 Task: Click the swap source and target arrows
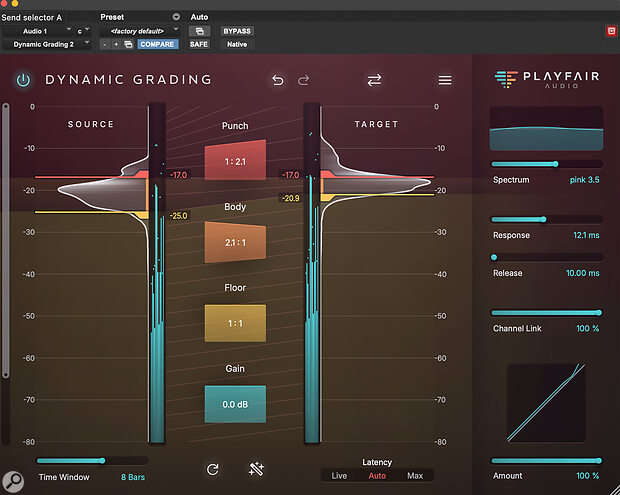coord(374,80)
